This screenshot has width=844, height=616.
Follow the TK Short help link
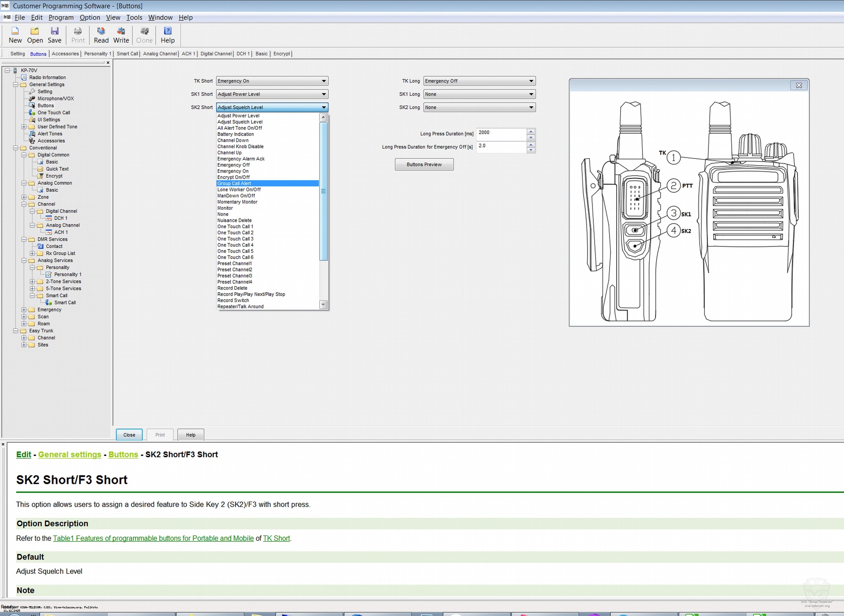tap(276, 538)
